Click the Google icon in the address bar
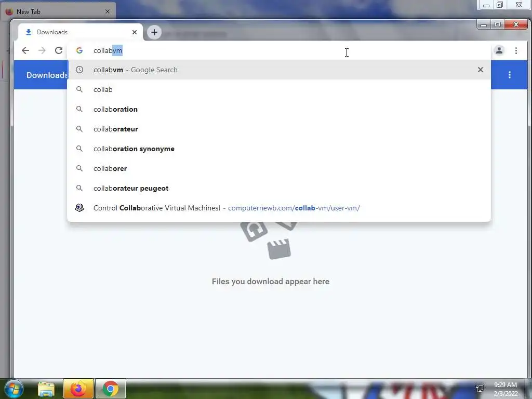Screen dimensions: 532x399 [x=79, y=50]
